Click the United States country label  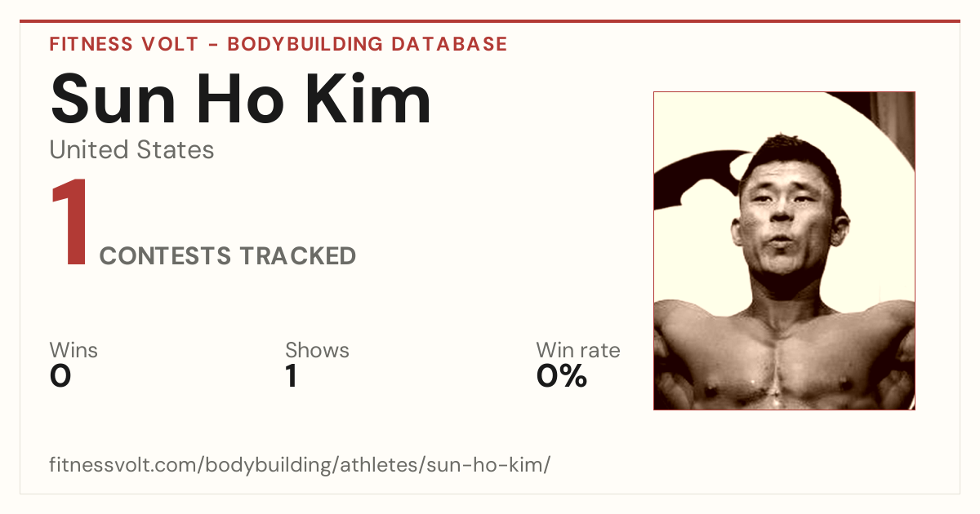coord(131,150)
